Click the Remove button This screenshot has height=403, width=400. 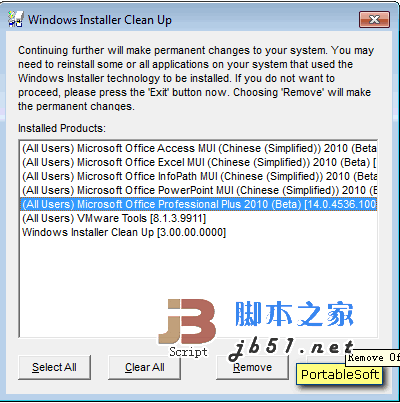[252, 367]
